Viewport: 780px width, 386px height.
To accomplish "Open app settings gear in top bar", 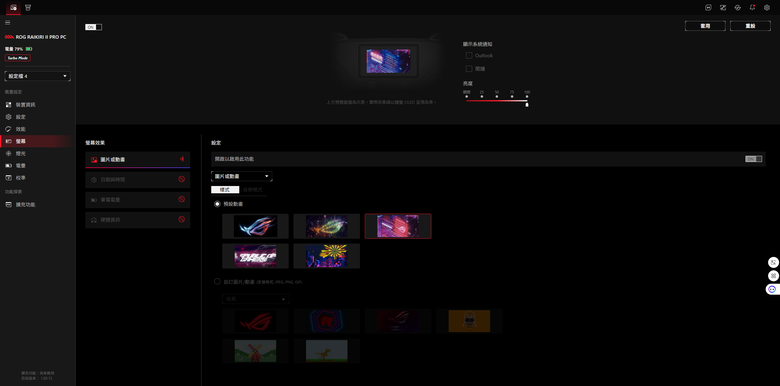I will pyautogui.click(x=767, y=7).
